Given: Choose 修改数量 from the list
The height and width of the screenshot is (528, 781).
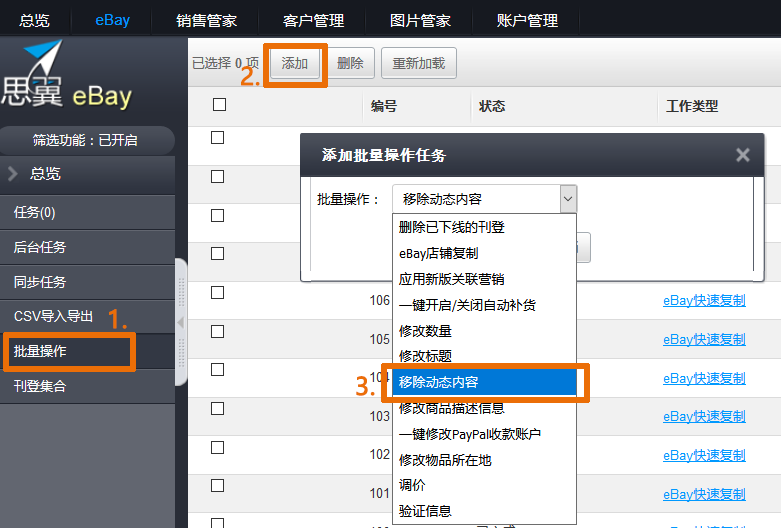Looking at the screenshot, I should (484, 331).
